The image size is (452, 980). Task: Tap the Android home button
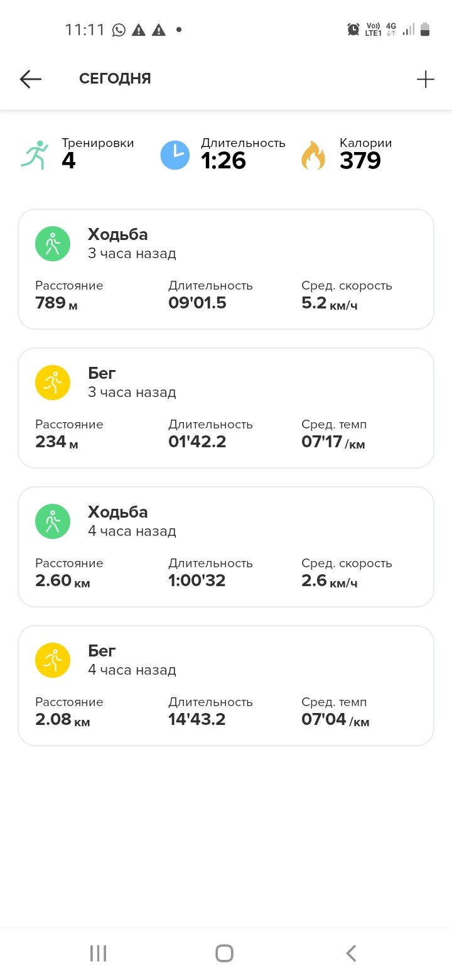[224, 953]
